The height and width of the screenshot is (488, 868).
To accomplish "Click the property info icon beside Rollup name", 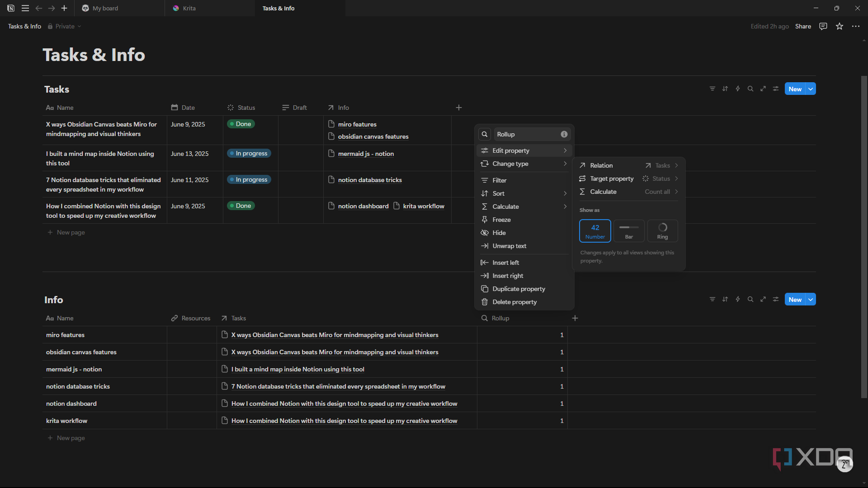I will click(x=564, y=134).
